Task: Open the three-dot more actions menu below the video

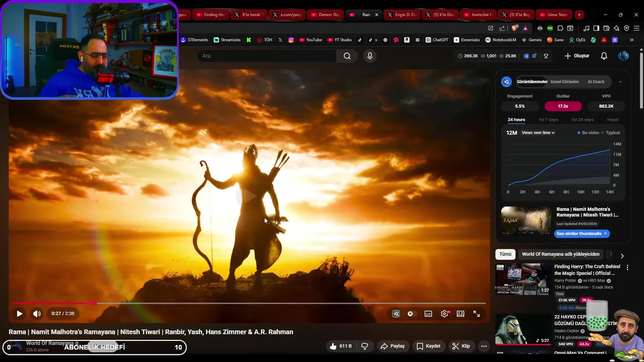Action: point(484,346)
